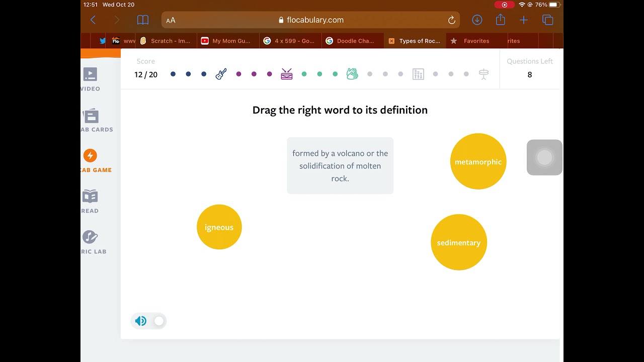
Task: Close the Types of Roc... tab
Action: (391, 41)
